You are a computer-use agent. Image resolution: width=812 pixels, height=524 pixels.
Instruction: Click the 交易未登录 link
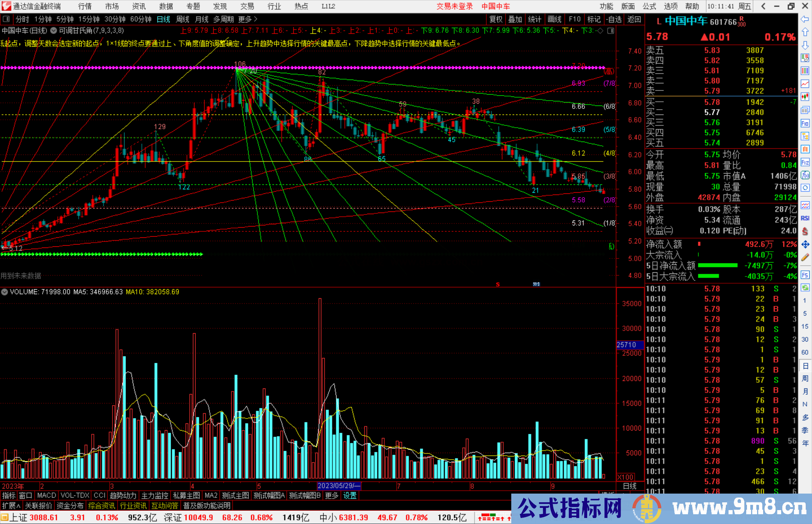pyautogui.click(x=454, y=6)
